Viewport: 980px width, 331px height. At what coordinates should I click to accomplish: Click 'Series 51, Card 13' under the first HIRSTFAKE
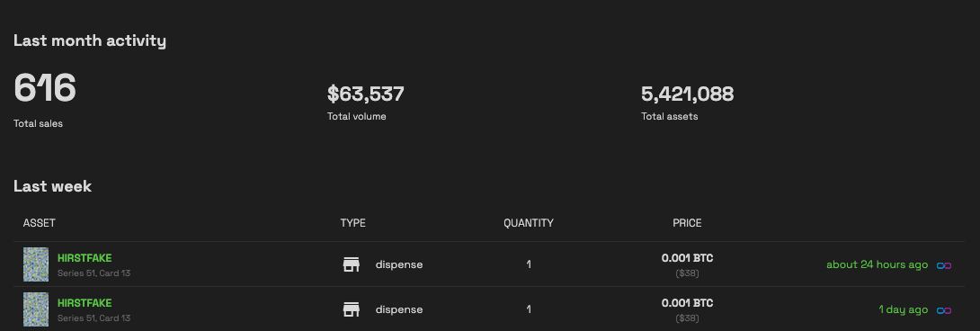click(x=94, y=273)
